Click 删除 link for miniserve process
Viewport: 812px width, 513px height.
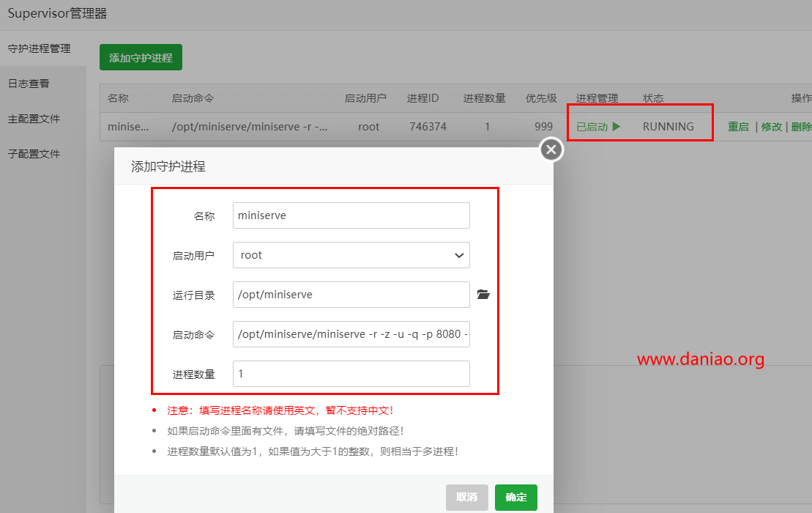802,127
